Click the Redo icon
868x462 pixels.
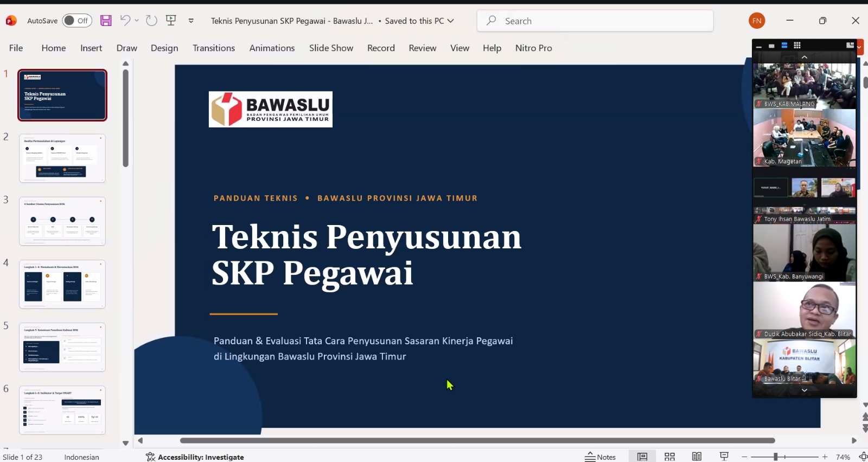click(151, 21)
